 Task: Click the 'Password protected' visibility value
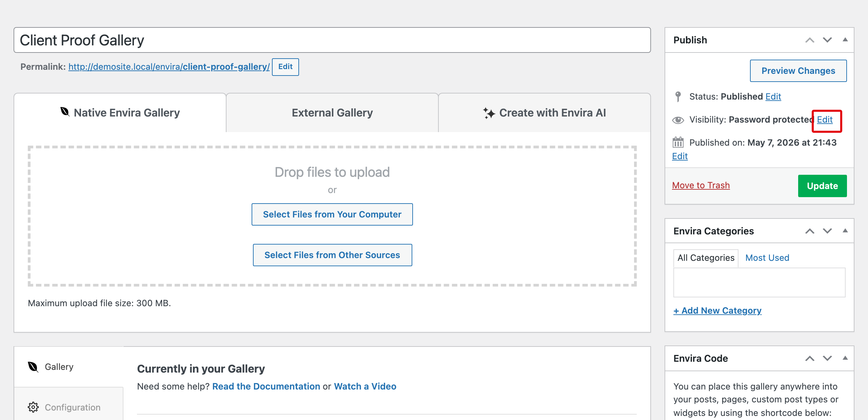[771, 120]
